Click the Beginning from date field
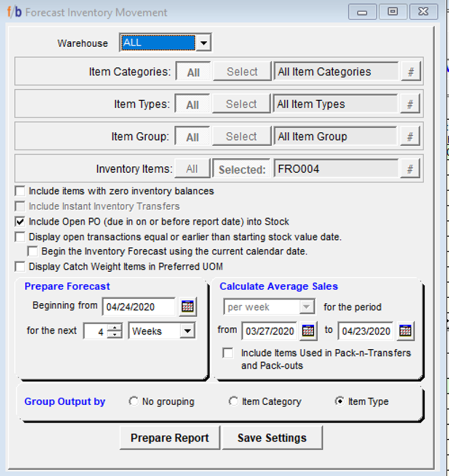 pos(138,307)
